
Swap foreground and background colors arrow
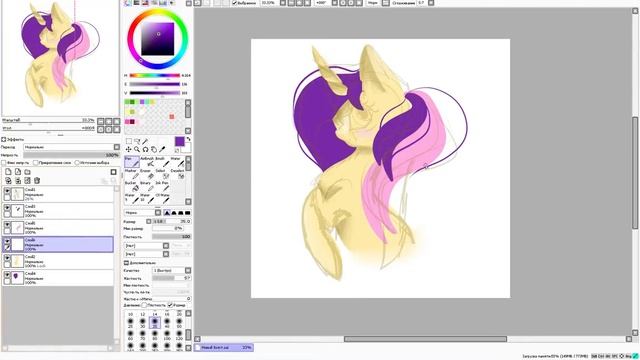coord(189,140)
